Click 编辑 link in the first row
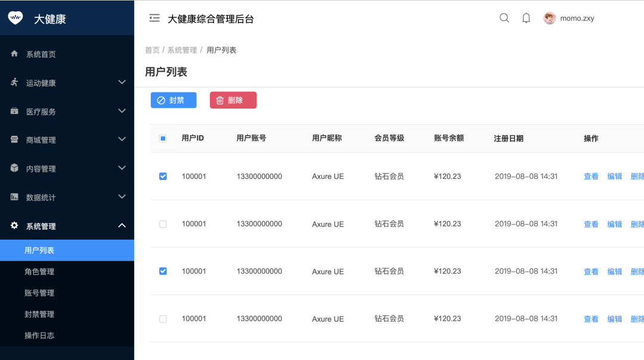 (614, 176)
